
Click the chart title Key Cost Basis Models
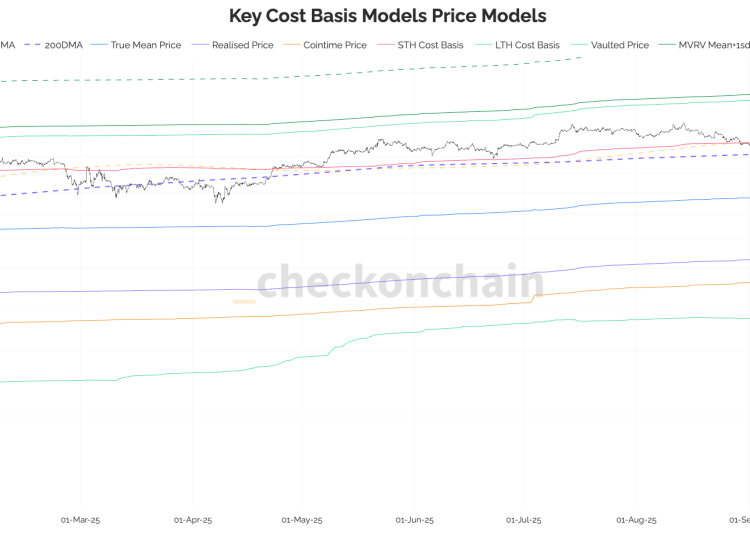tap(387, 16)
